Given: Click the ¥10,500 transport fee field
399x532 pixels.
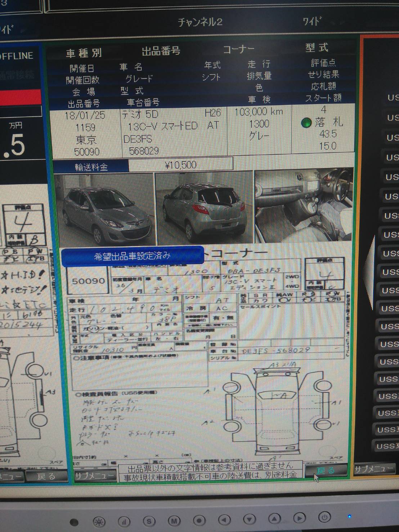Looking at the screenshot, I should [x=180, y=165].
